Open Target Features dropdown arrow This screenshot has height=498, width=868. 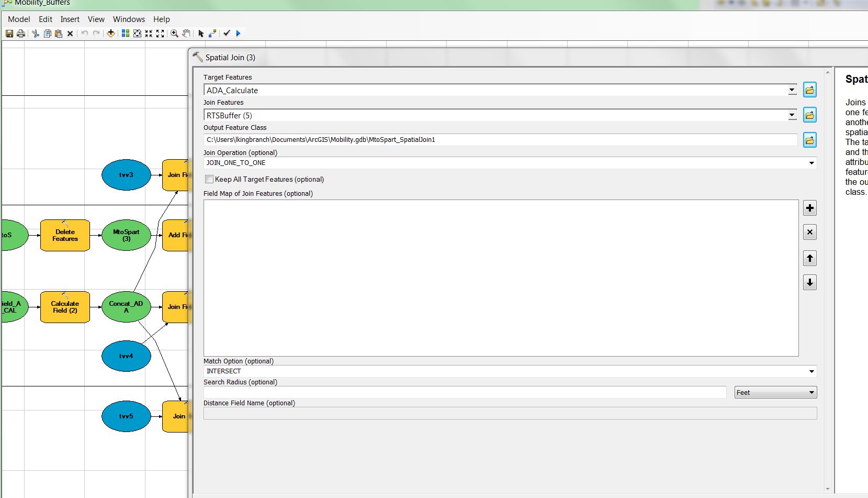pos(792,90)
